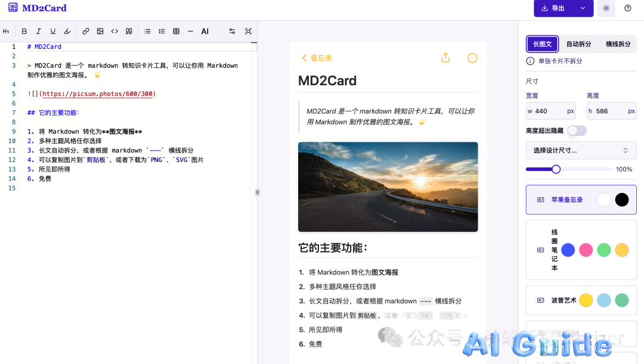Toggle the 高度超出隐藏 switch
Image resolution: width=644 pixels, height=364 pixels.
pos(577,130)
